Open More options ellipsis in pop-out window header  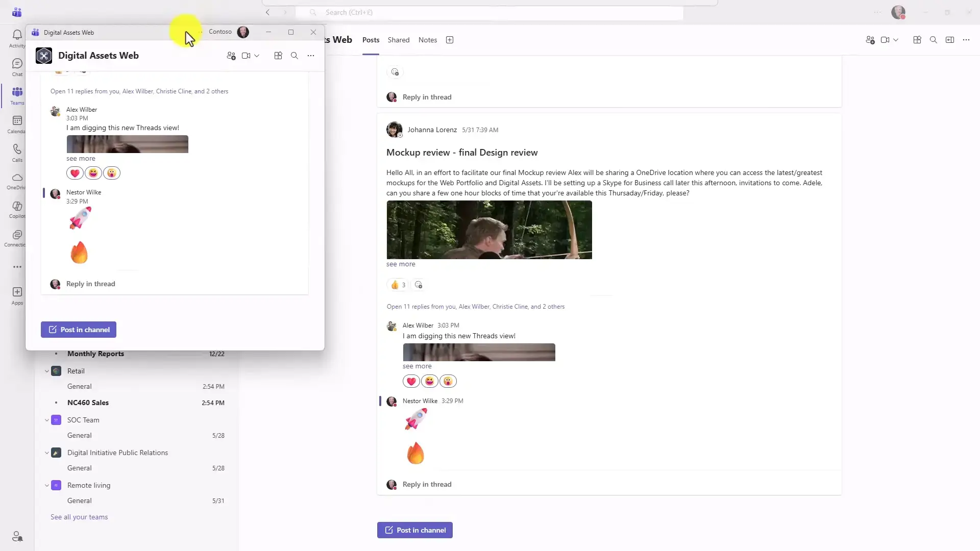coord(311,56)
